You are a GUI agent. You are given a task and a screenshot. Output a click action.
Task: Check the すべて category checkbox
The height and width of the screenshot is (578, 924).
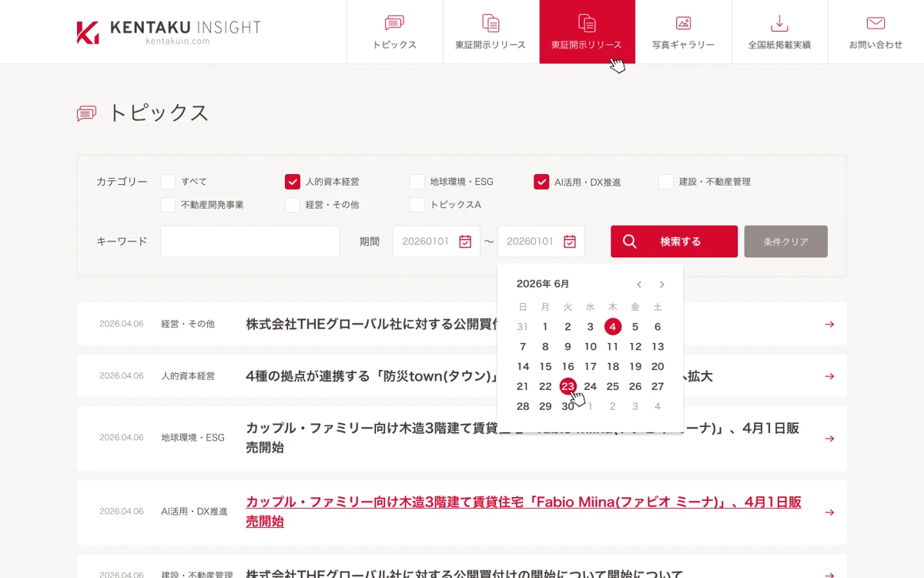168,182
